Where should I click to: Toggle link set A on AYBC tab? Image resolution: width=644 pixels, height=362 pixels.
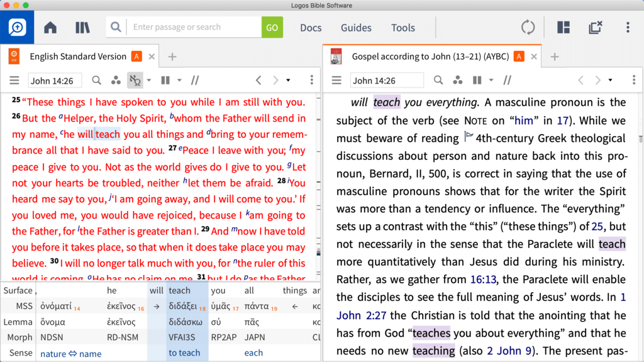(519, 57)
